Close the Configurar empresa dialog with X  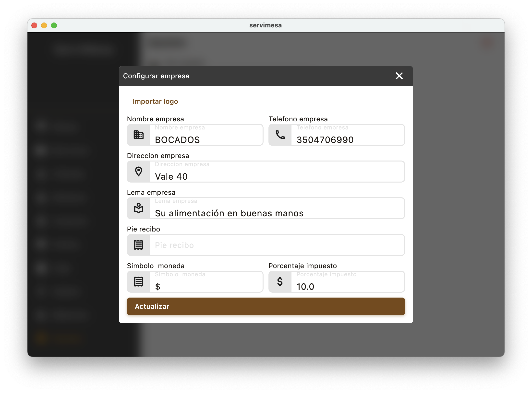point(399,76)
